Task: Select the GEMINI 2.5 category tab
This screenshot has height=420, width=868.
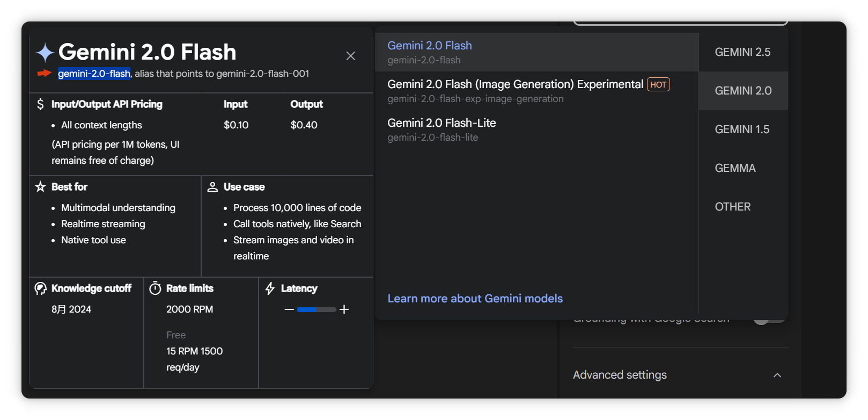Action: [742, 52]
